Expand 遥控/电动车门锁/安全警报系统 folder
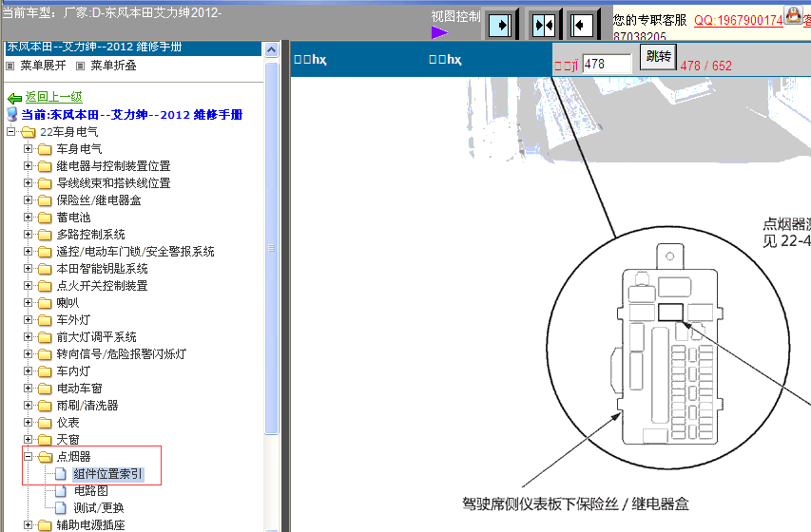This screenshot has height=532, width=811. click(28, 251)
